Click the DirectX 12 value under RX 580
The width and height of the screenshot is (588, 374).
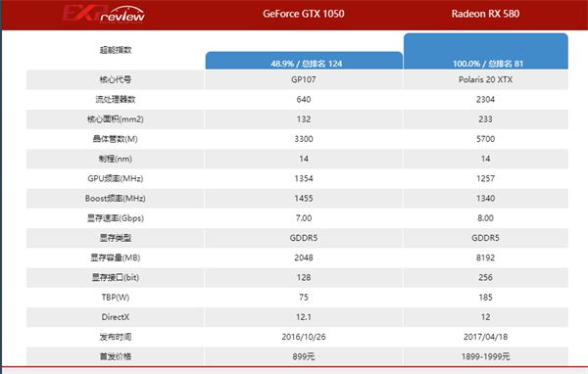486,317
